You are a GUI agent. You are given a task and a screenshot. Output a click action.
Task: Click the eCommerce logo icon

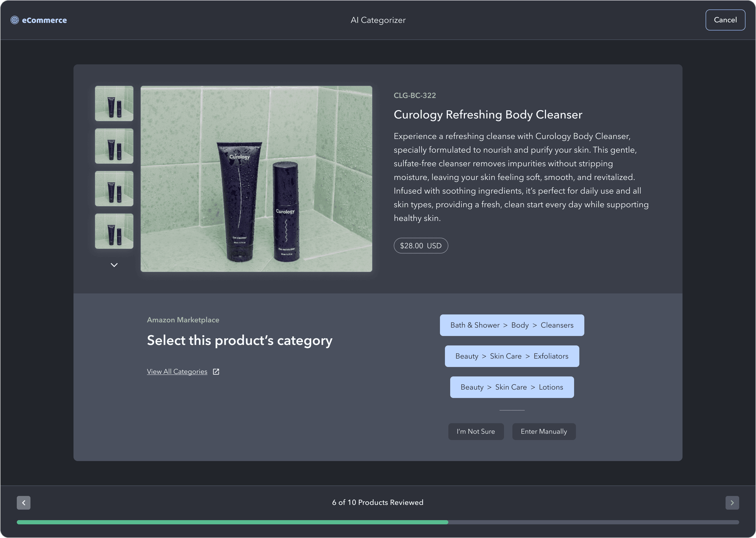coord(14,20)
